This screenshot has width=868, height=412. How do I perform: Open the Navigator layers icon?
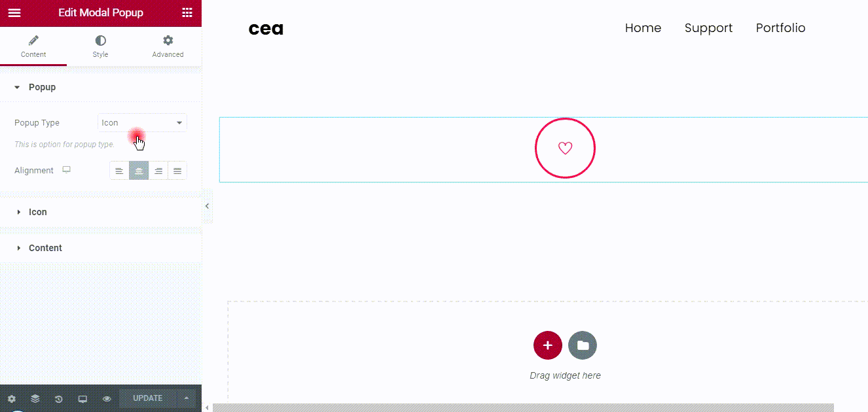(35, 398)
